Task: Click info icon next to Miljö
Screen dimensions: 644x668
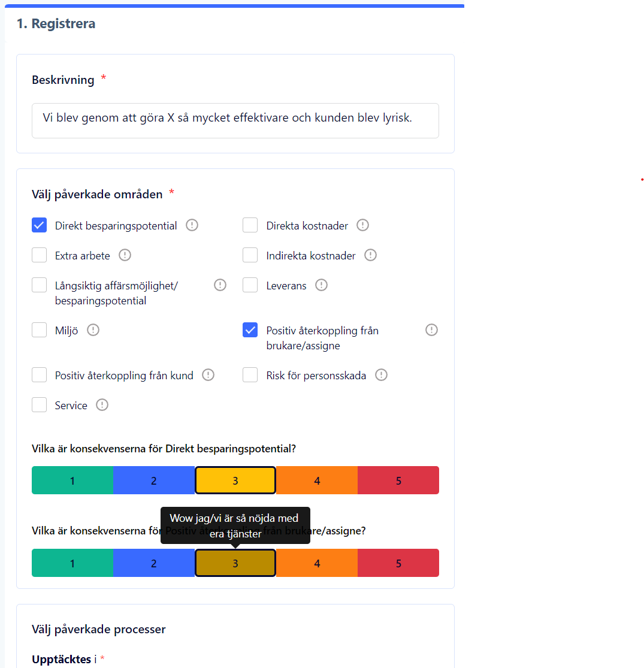Action: point(93,330)
